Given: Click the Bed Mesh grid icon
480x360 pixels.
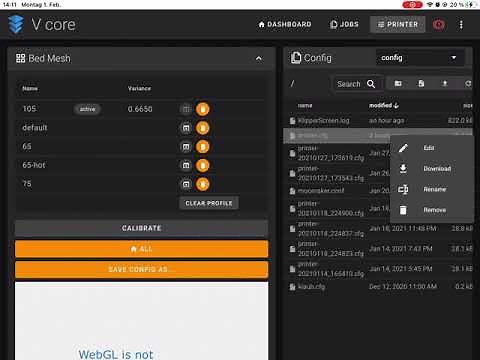Looking at the screenshot, I should point(20,58).
